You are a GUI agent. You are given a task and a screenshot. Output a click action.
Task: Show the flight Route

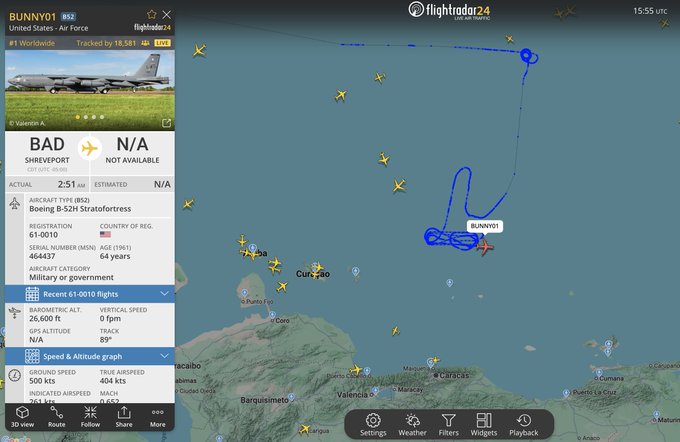pyautogui.click(x=56, y=417)
